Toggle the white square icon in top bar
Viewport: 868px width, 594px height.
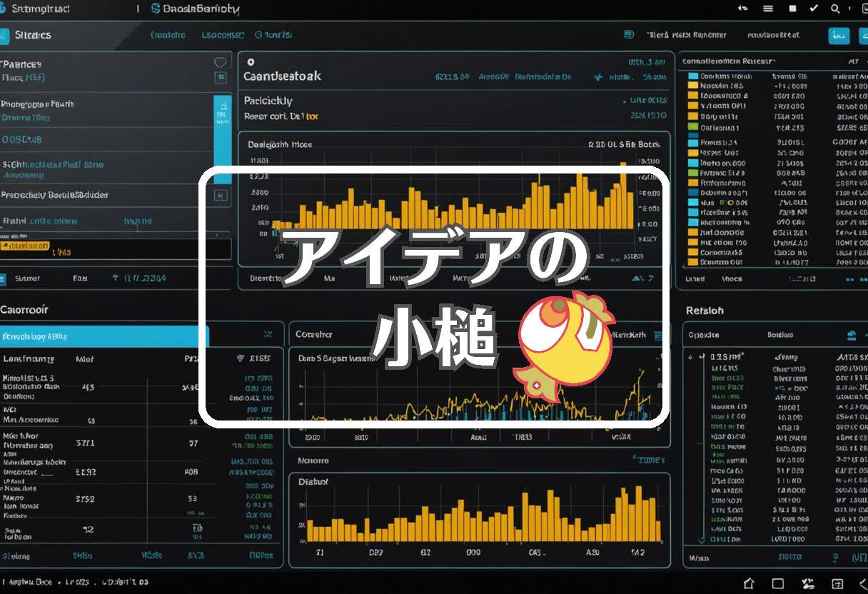[792, 9]
